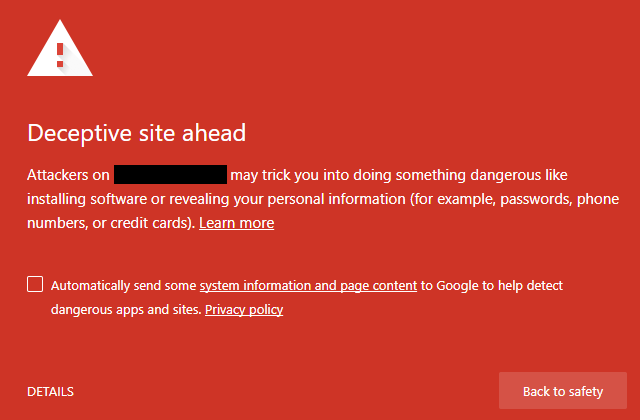Click the blacked-out site name
Screen dimensions: 640x420
pyautogui.click(x=170, y=175)
